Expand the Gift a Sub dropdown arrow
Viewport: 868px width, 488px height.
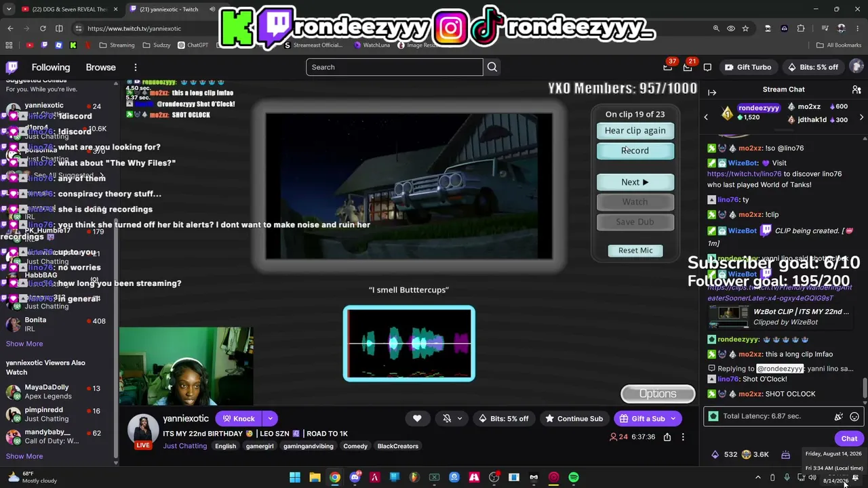(x=673, y=419)
